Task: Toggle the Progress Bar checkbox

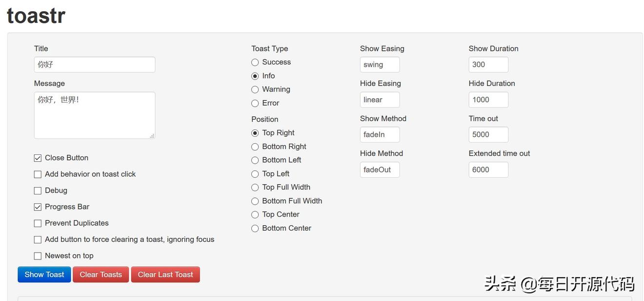Action: coord(38,207)
